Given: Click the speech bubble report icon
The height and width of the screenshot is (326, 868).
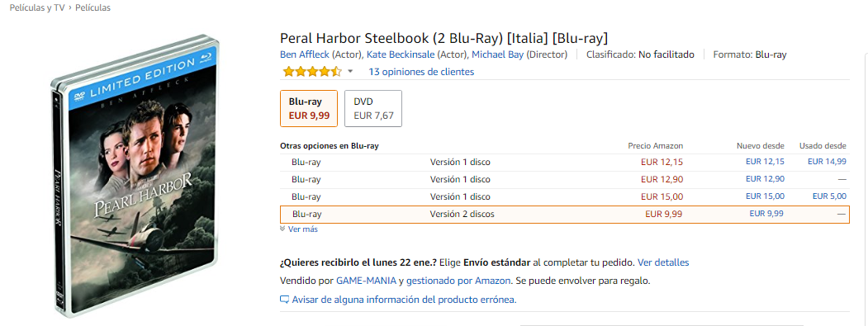Looking at the screenshot, I should pyautogui.click(x=285, y=300).
